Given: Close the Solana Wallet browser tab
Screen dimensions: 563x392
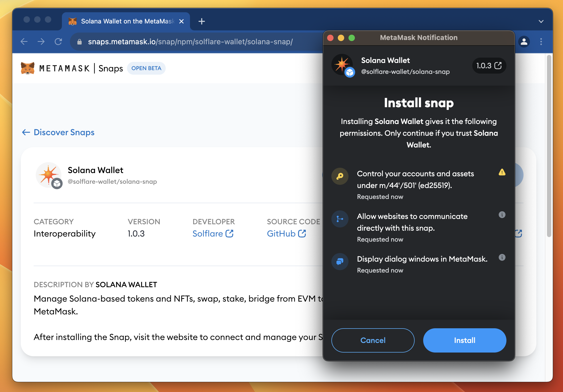Looking at the screenshot, I should [181, 21].
